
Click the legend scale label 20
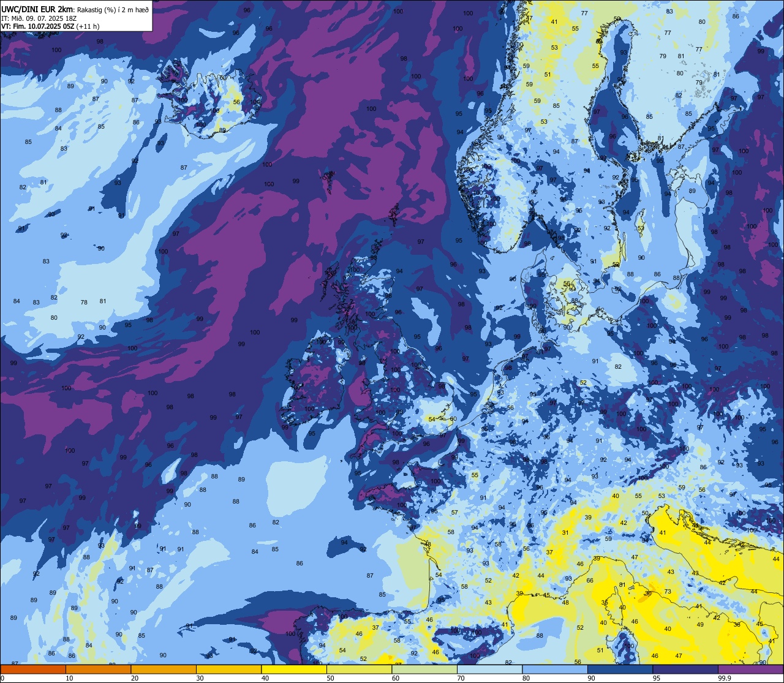pyautogui.click(x=134, y=678)
